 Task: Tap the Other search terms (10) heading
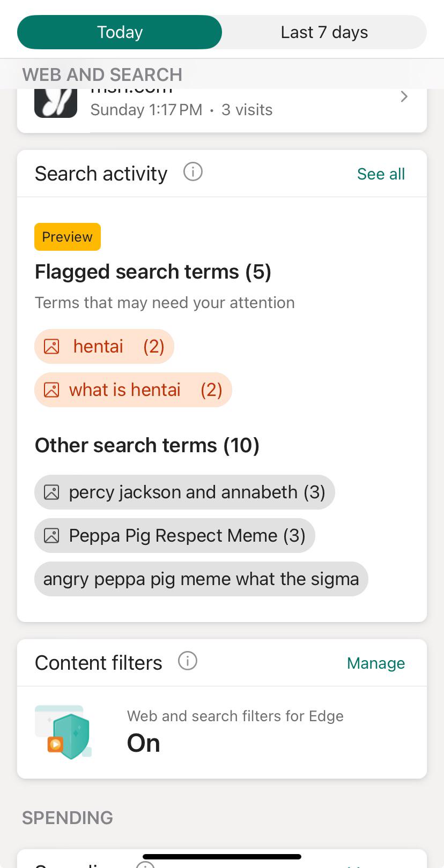pos(147,446)
